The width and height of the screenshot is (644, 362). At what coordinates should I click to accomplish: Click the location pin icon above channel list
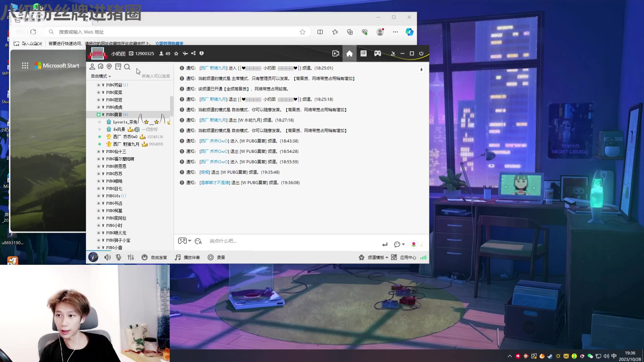click(109, 67)
